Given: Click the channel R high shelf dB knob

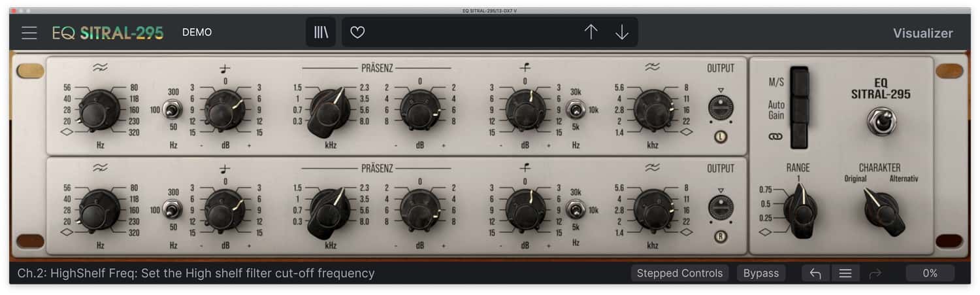Looking at the screenshot, I should pos(525,209).
